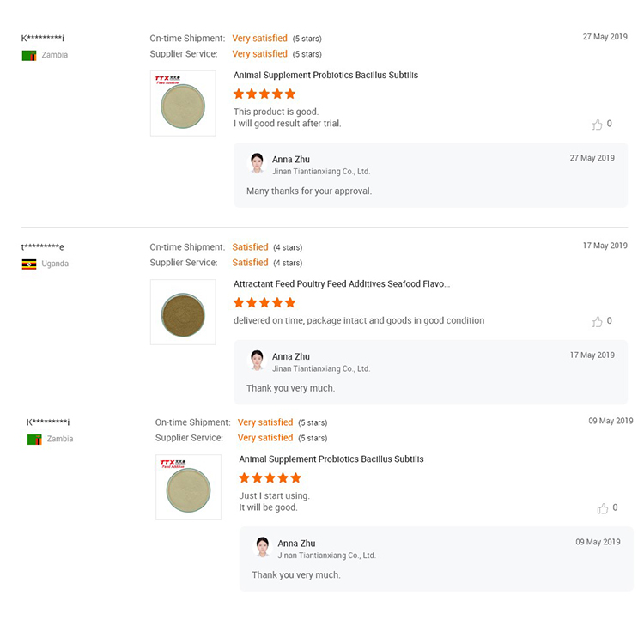The height and width of the screenshot is (644, 644).
Task: Click the Zambia flag in first review
Action: 29,55
